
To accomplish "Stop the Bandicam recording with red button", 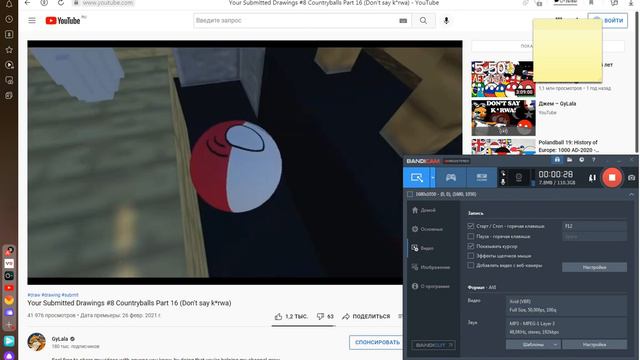I will 611,178.
